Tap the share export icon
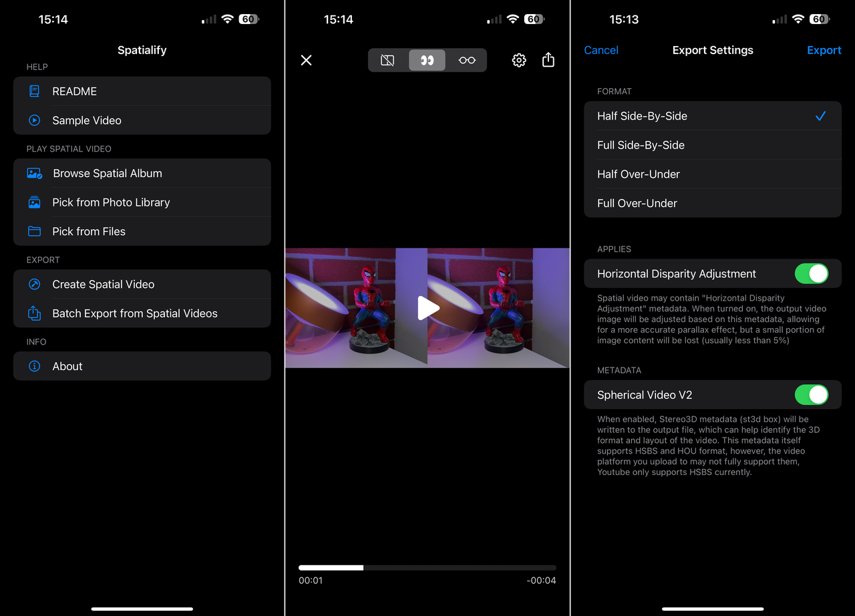The image size is (855, 616). [548, 59]
